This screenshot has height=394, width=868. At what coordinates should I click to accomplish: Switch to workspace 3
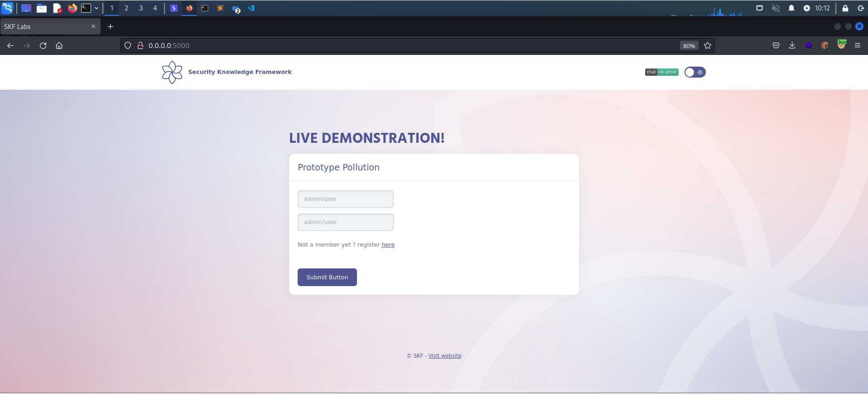141,8
